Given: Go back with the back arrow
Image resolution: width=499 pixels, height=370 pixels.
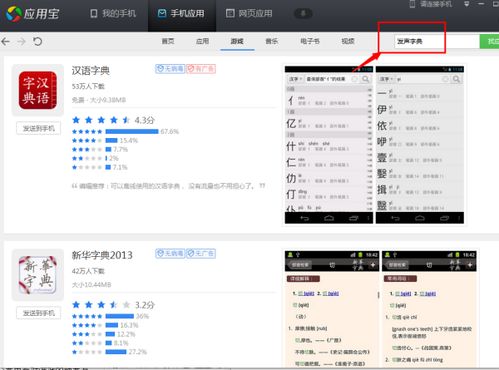Looking at the screenshot, I should pos(6,42).
